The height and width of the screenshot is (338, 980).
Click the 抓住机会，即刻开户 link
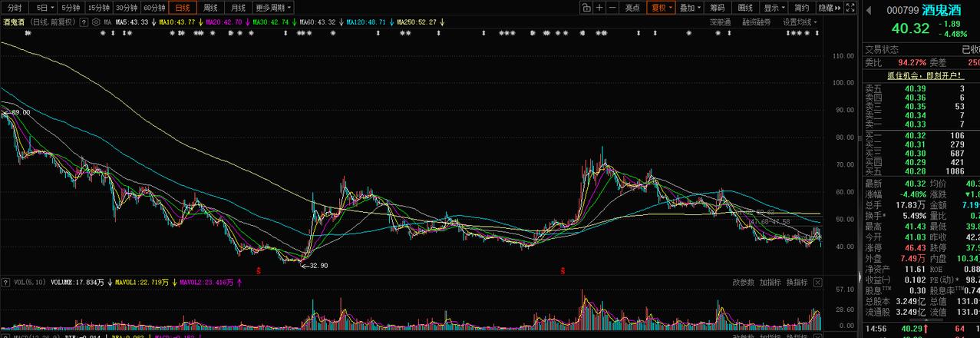point(924,75)
